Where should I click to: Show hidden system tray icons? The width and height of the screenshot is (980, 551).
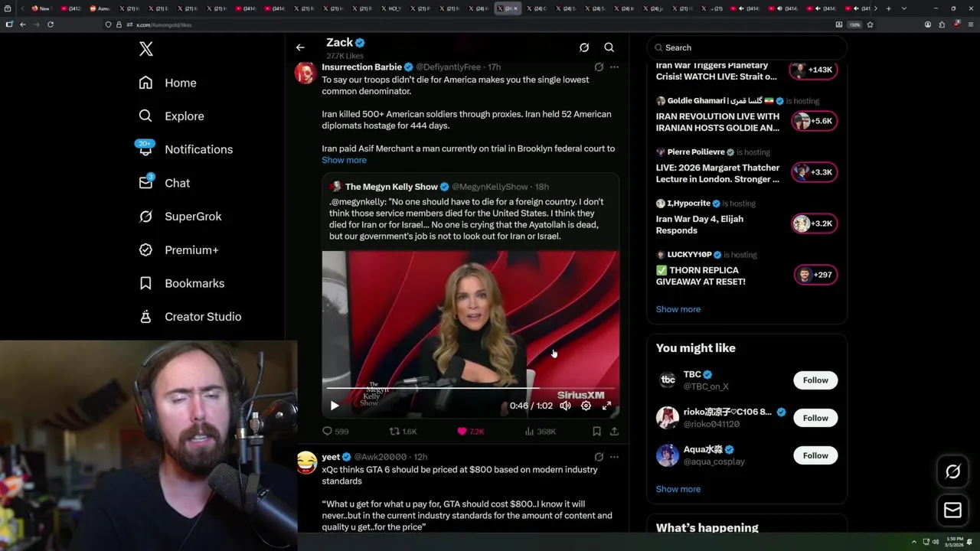click(913, 542)
